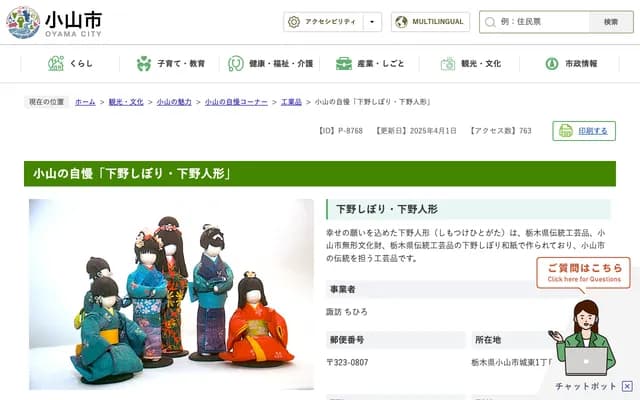Viewport: 640px width, 400px height.
Task: Open 小山の魅力 breadcrumb link
Action: [174, 102]
